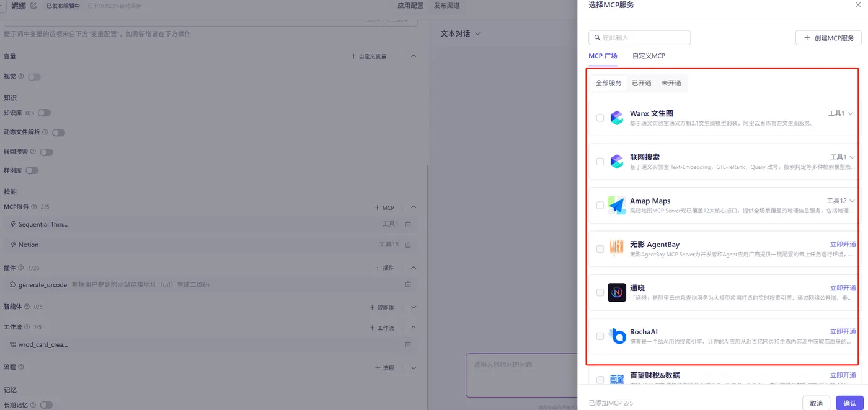This screenshot has height=410, width=868.
Task: Select the 已开通 filter tab
Action: point(641,83)
